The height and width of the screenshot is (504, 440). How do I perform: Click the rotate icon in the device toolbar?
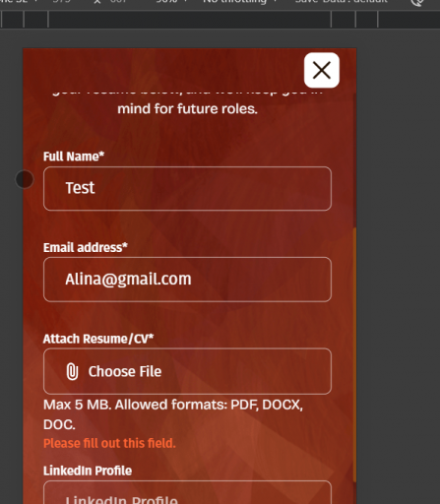(417, 2)
